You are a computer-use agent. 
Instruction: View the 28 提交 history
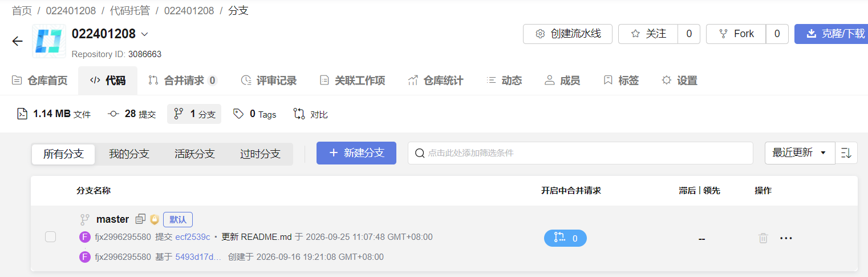click(132, 114)
